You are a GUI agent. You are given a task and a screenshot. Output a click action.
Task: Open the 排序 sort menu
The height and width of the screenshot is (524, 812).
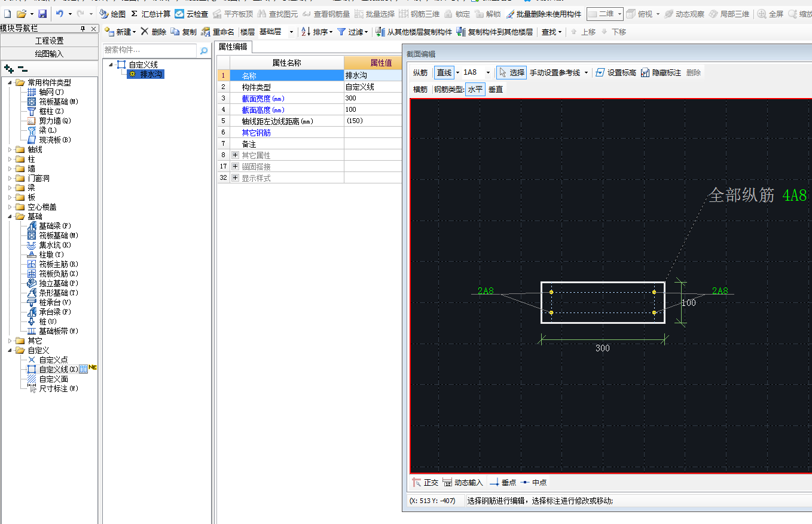(x=316, y=32)
